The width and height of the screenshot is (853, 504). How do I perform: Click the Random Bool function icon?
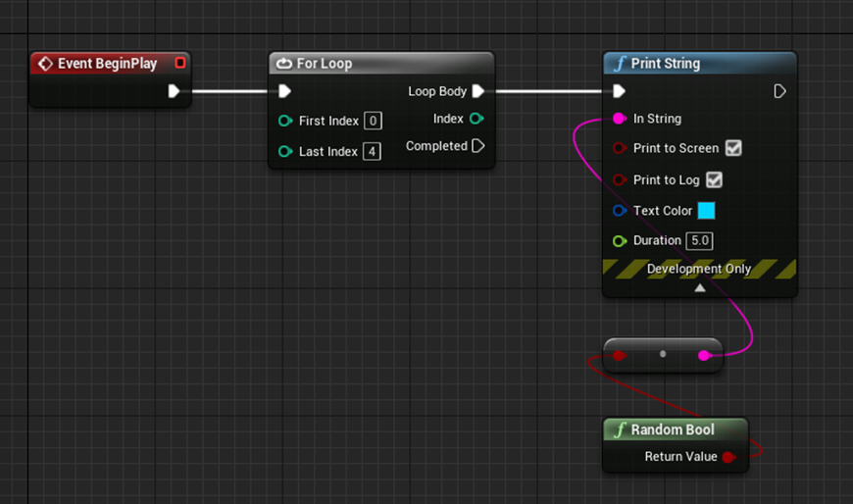(621, 430)
